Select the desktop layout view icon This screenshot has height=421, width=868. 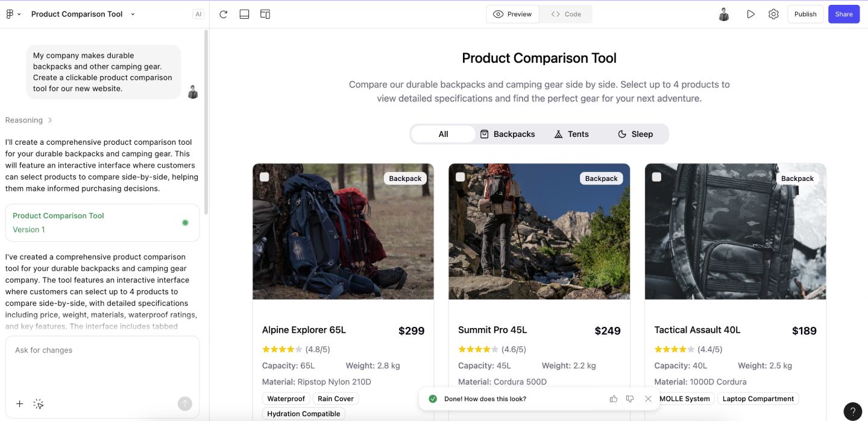(x=244, y=13)
